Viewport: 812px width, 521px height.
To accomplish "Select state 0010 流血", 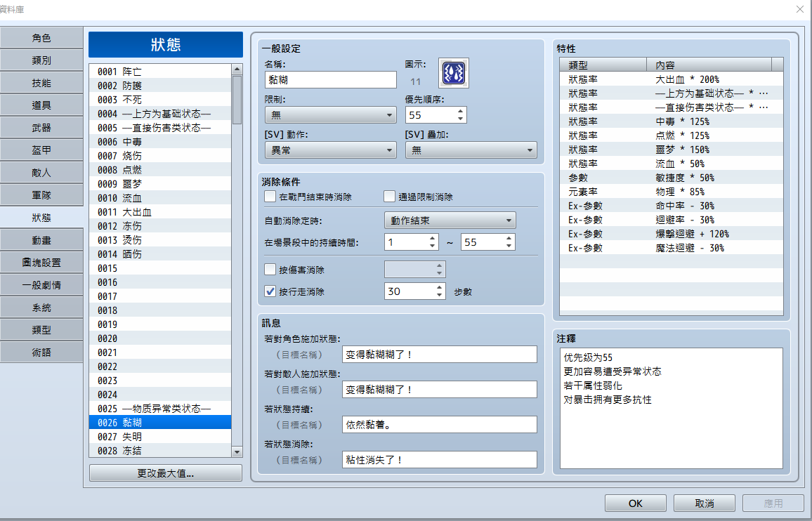I will click(160, 198).
